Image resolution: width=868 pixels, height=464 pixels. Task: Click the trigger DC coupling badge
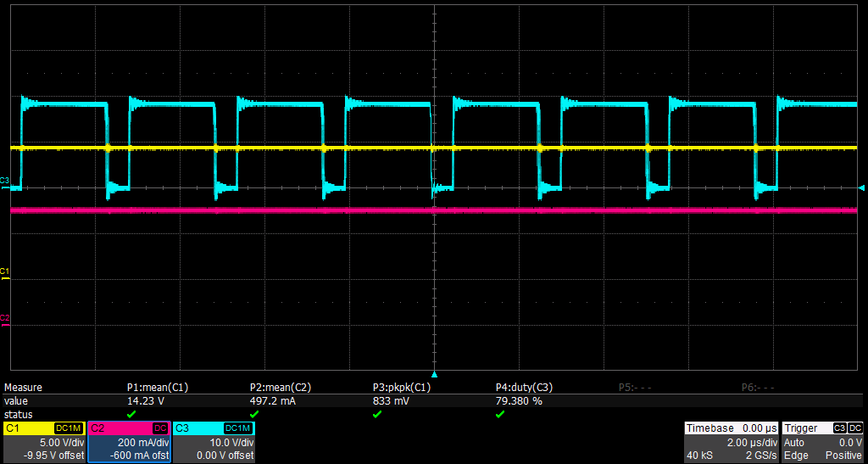point(855,428)
